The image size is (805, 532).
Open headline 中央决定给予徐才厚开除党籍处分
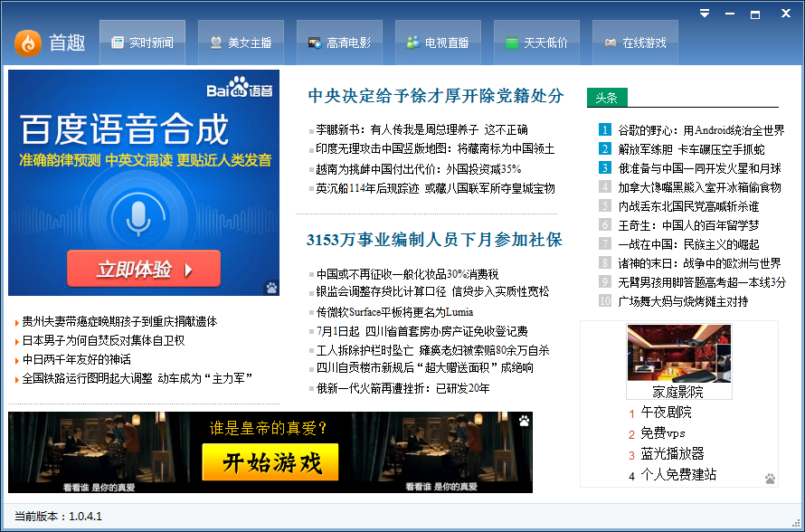(436, 96)
